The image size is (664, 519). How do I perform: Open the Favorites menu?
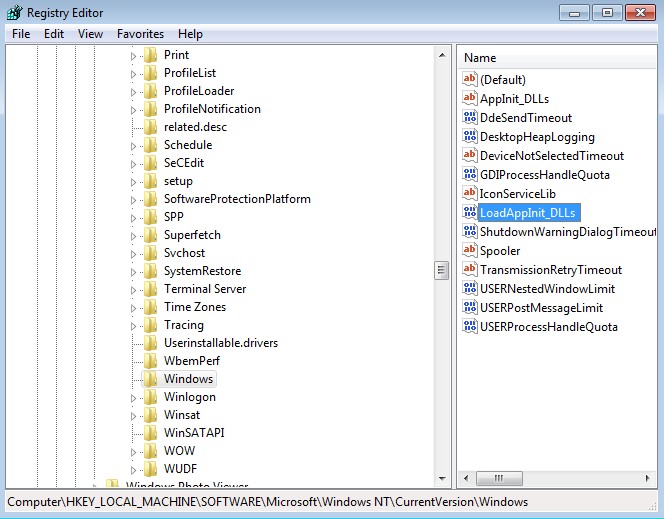tap(140, 34)
